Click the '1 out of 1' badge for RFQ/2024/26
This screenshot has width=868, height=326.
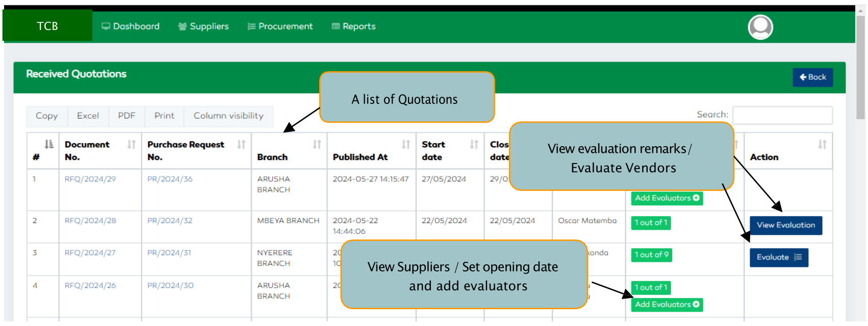pyautogui.click(x=651, y=288)
